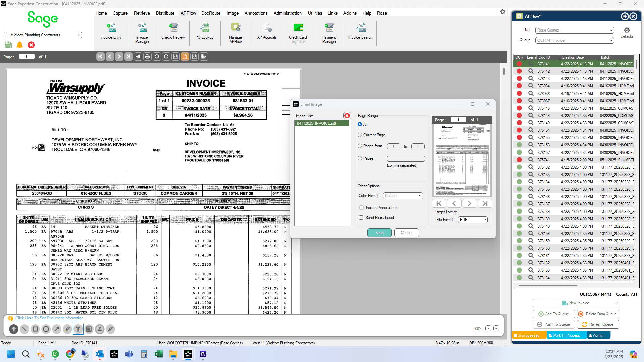Select the arrow annotation tool
Image resolution: width=644 pixels, height=362 pixels.
[57, 329]
